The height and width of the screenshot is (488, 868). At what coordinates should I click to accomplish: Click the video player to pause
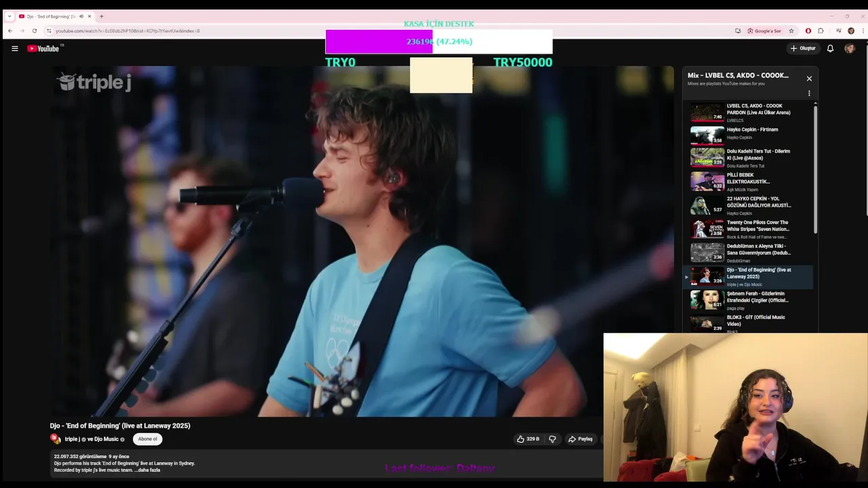(x=362, y=241)
